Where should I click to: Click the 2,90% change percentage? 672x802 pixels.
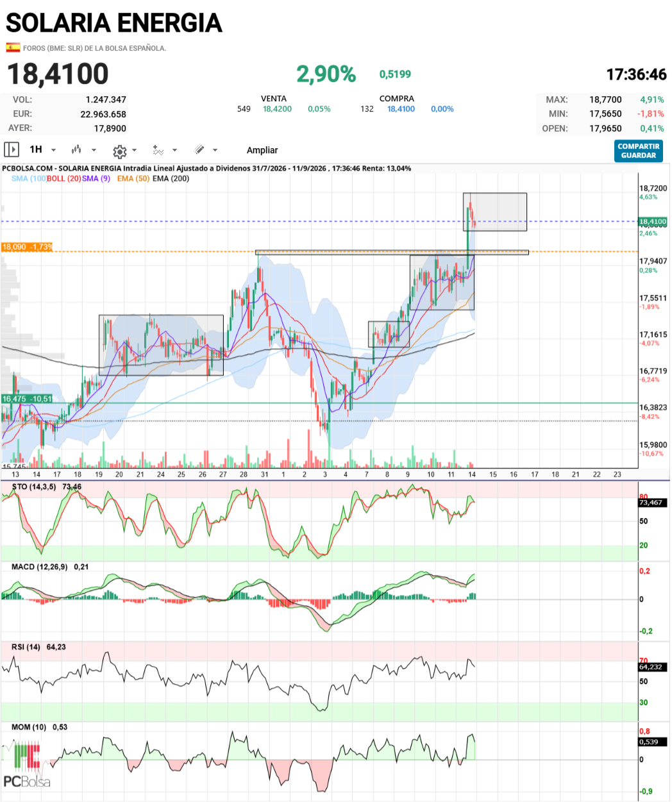(326, 74)
